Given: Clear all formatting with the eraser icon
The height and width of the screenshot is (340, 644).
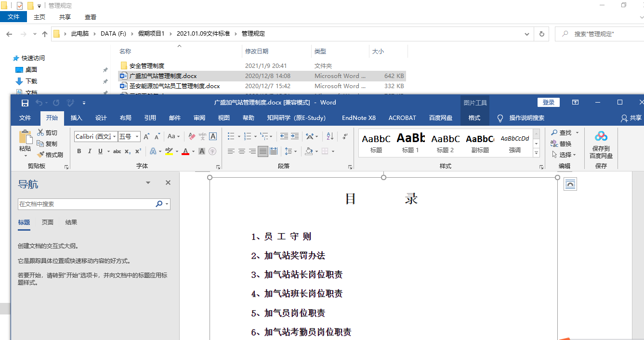Looking at the screenshot, I should click(192, 136).
